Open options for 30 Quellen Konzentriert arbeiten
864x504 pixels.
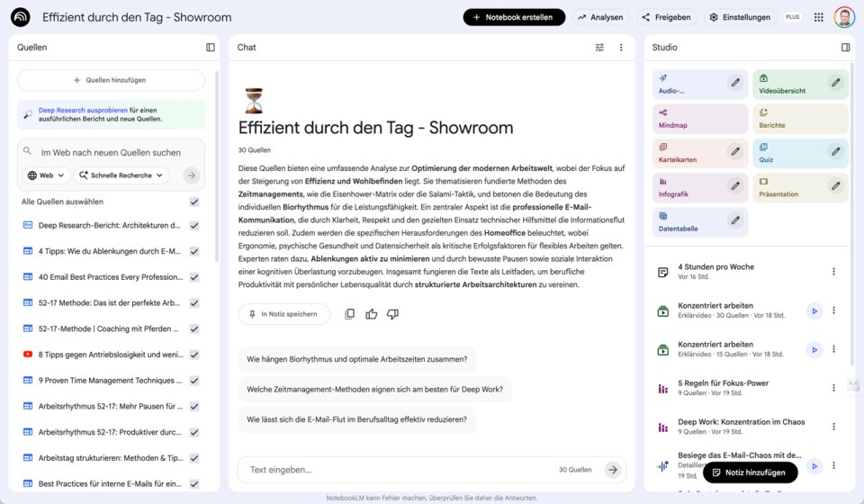tap(833, 310)
